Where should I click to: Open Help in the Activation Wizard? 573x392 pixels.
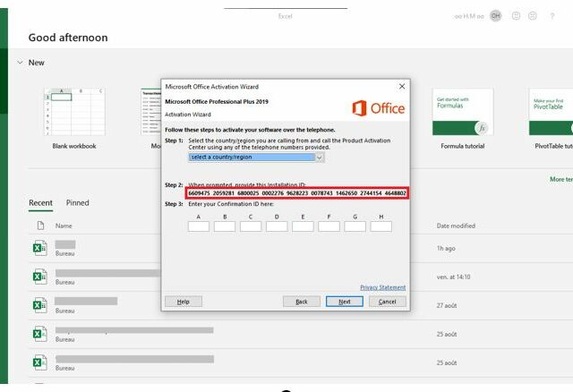[x=183, y=302]
